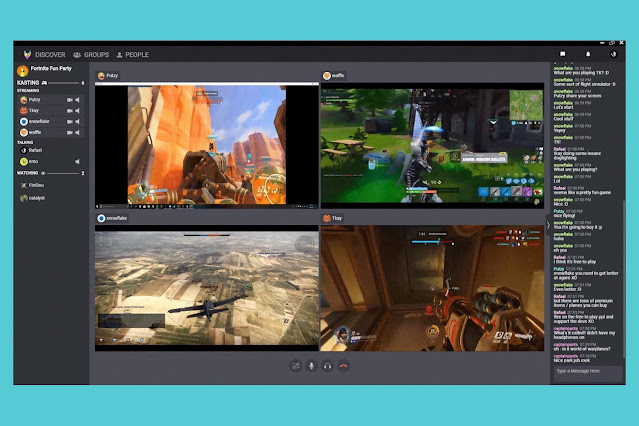Click the red hang-up call button
639x426 pixels.
[343, 366]
